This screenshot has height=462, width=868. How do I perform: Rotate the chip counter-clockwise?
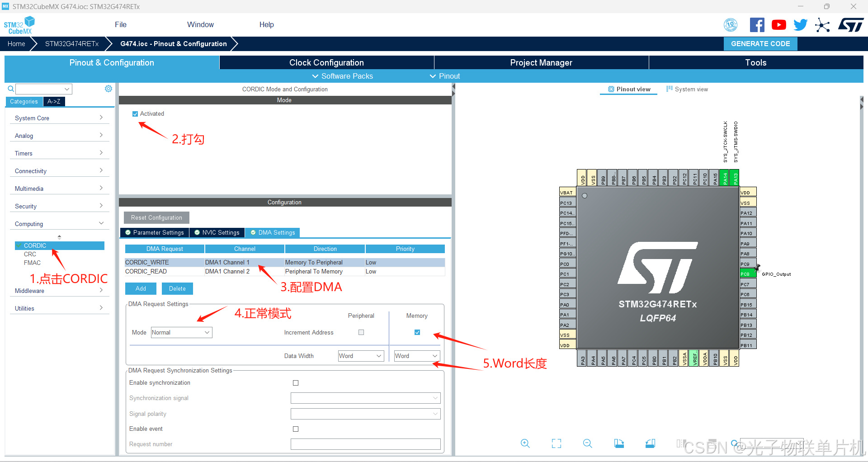coord(650,443)
